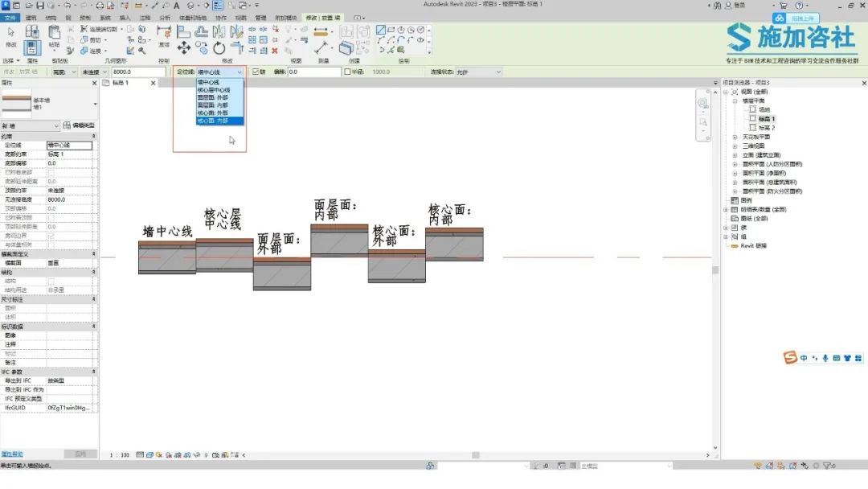Click the Trim/Extend to Corner tool
This screenshot has width=868, height=489.
[236, 48]
